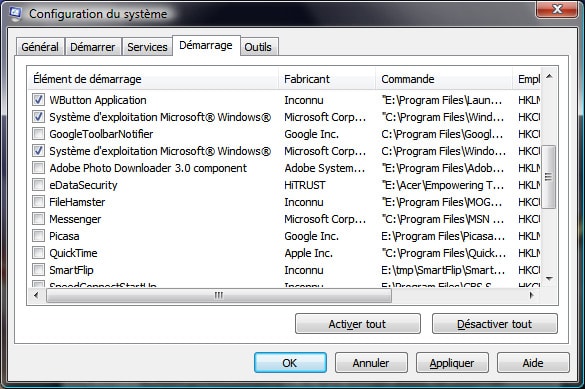Click the Appliquer button
Image resolution: width=585 pixels, height=389 pixels.
click(452, 363)
